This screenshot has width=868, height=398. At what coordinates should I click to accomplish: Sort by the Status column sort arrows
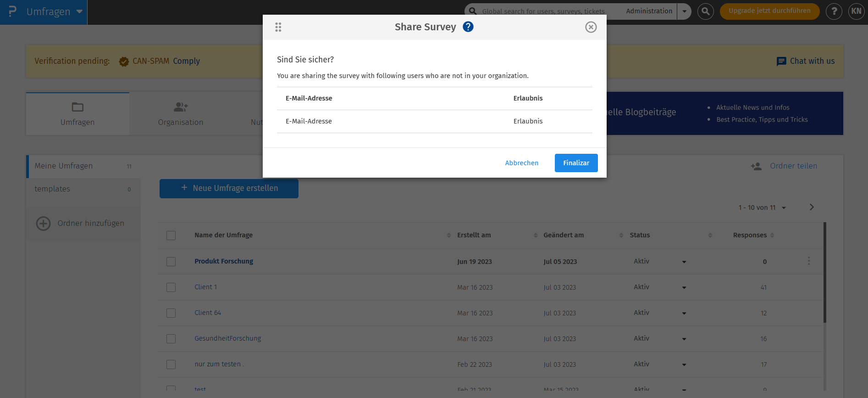coord(710,235)
